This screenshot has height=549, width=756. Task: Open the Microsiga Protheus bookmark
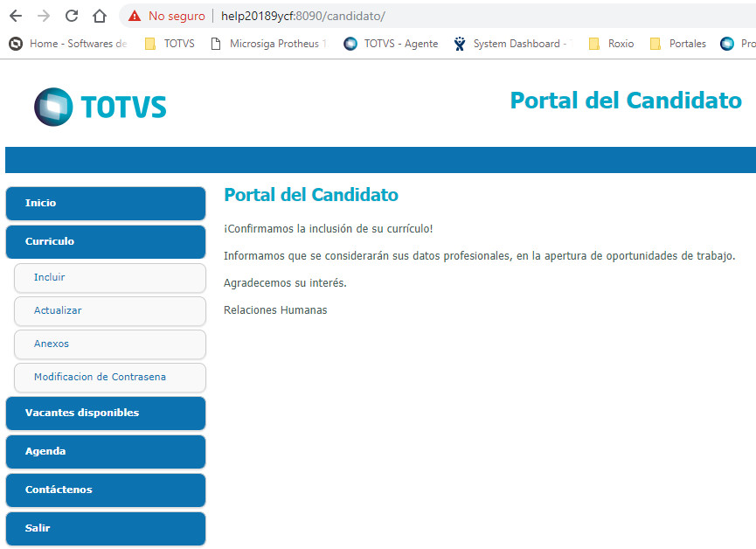[268, 44]
